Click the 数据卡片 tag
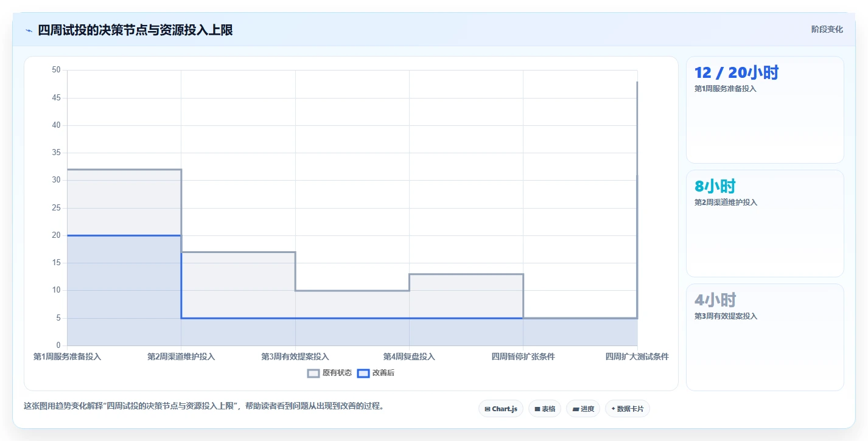This screenshot has width=868, height=441. 628,409
